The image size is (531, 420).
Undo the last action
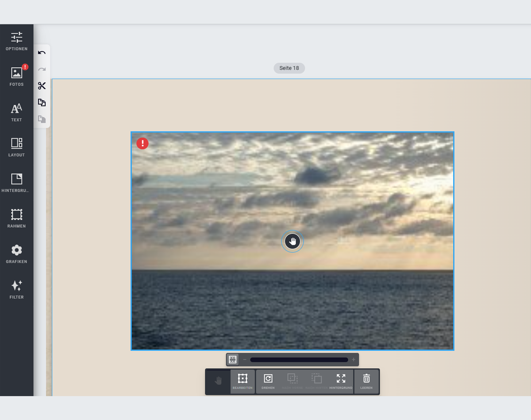[x=42, y=53]
